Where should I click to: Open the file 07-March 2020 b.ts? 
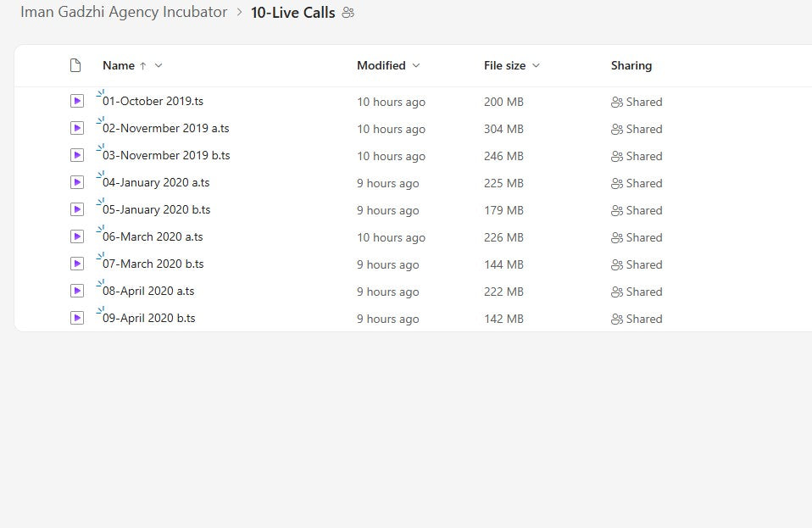[x=153, y=264]
